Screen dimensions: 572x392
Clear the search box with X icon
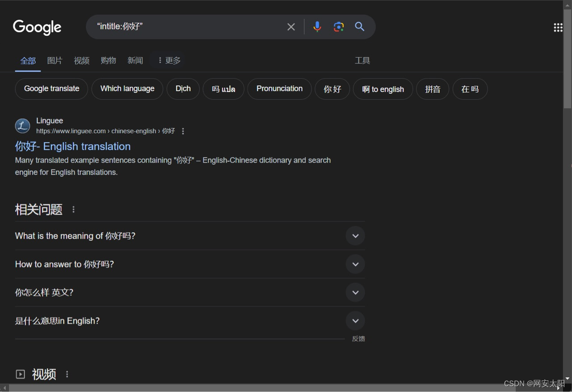click(291, 27)
